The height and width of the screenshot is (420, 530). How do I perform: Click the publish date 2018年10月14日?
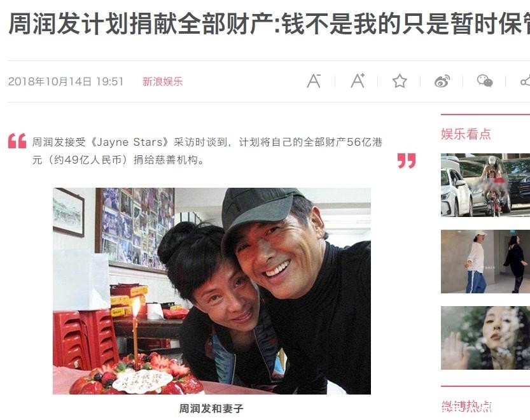tap(50, 81)
